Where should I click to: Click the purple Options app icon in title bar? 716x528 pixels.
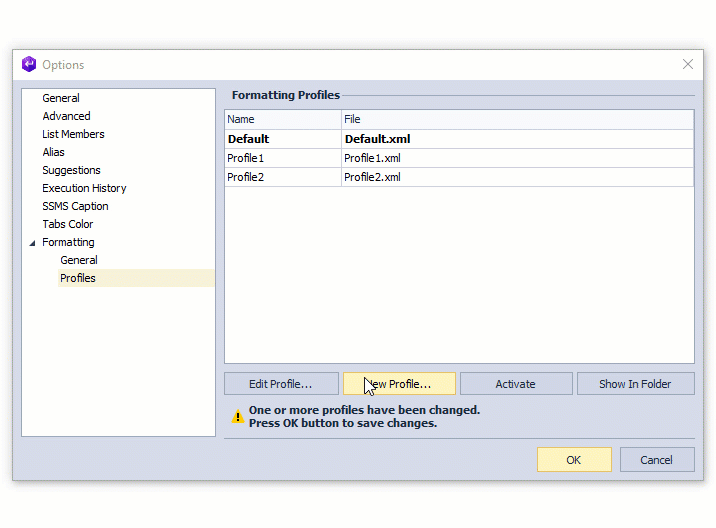pos(28,65)
